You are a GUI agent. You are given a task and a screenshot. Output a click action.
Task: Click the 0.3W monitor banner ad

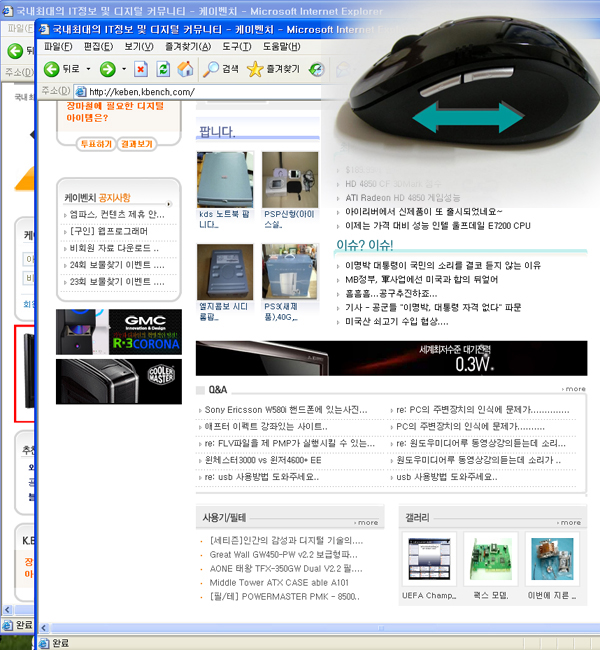(391, 358)
